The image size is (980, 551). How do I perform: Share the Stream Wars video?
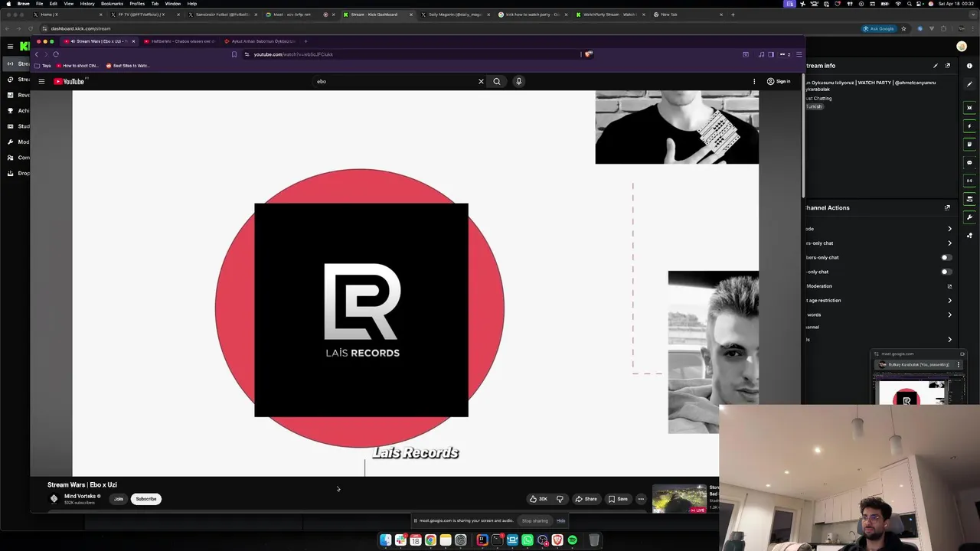[x=586, y=499]
